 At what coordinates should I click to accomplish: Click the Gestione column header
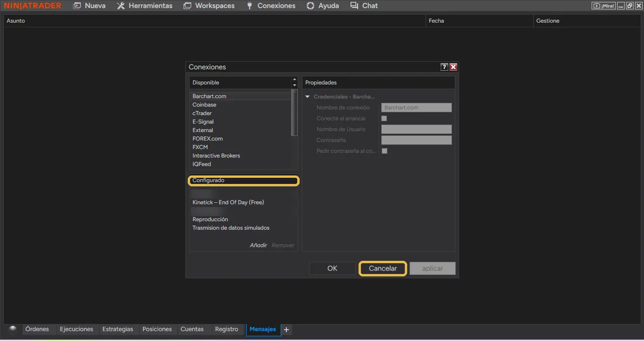(587, 20)
